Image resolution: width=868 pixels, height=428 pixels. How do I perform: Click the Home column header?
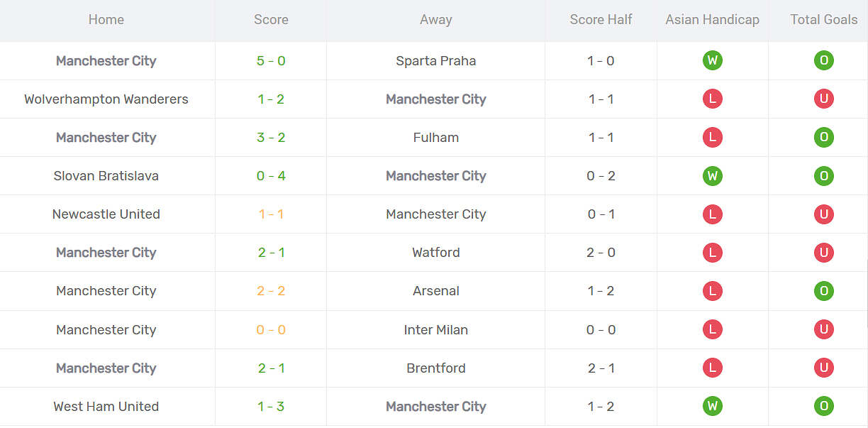106,20
